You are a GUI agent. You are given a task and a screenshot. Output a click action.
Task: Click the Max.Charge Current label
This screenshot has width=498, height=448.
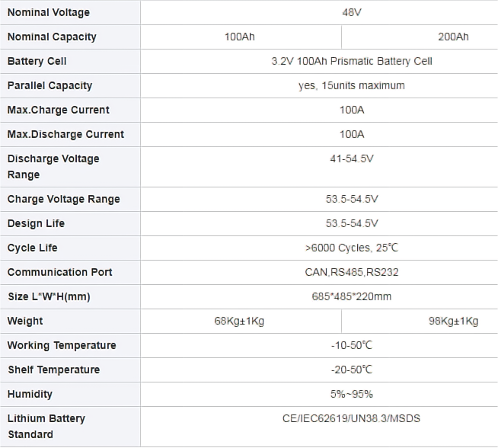pyautogui.click(x=59, y=110)
